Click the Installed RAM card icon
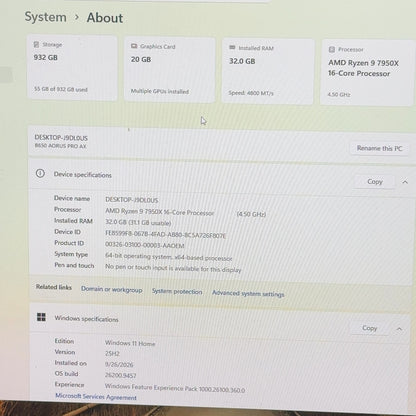Screen dimensions: 416x416 pyautogui.click(x=232, y=48)
